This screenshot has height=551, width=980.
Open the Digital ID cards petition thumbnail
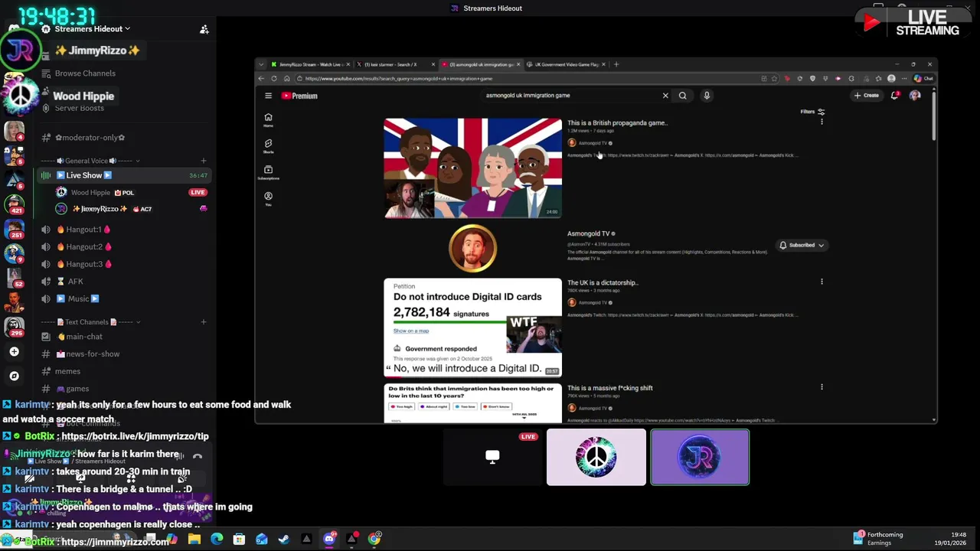(x=472, y=328)
